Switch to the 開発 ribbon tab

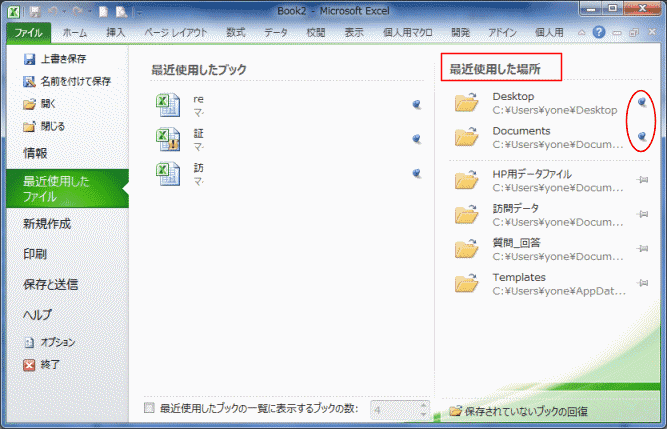click(460, 32)
